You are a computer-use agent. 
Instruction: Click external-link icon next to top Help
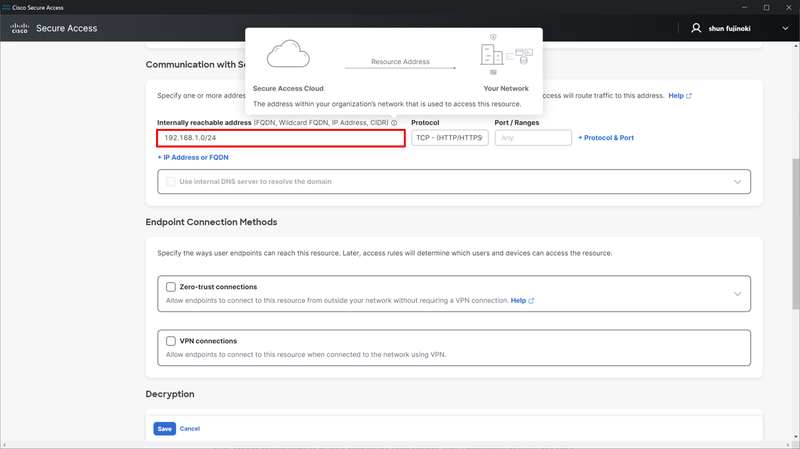coord(689,96)
